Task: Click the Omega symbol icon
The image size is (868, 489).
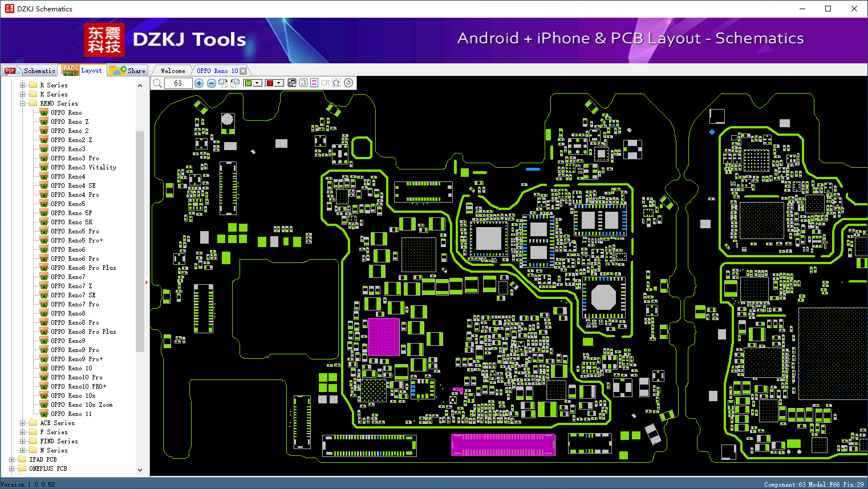Action: click(x=336, y=83)
